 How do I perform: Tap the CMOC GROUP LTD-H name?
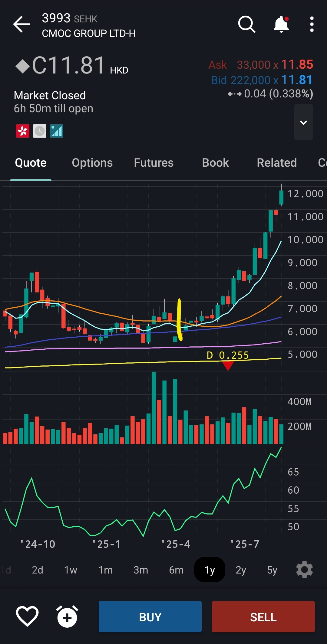(x=89, y=33)
